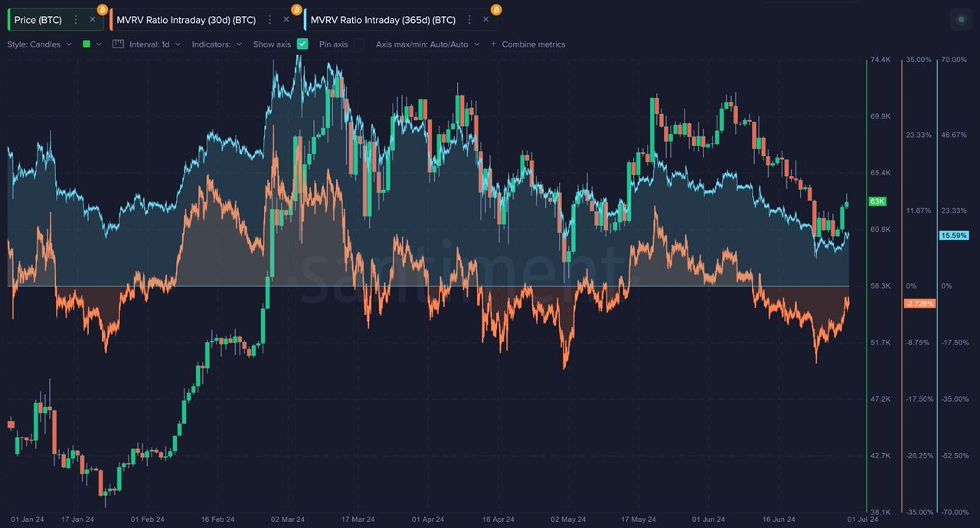Image resolution: width=980 pixels, height=528 pixels.
Task: Open options for MVRV Ratio Intraday (30d)
Action: (269, 20)
